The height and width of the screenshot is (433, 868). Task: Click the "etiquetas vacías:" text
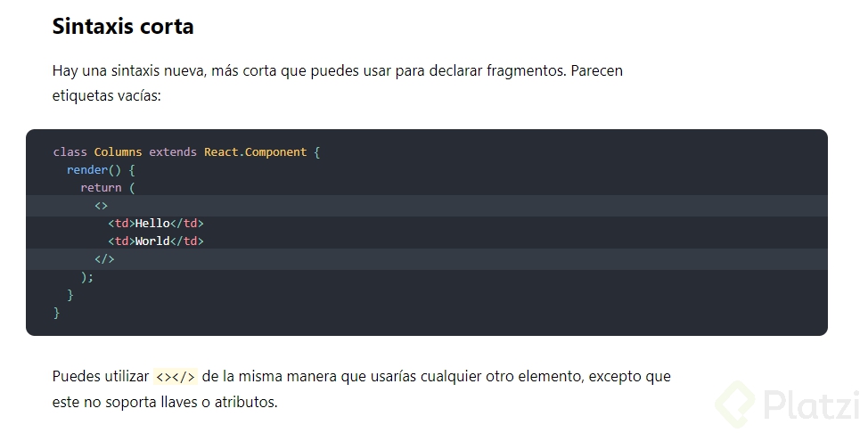pos(106,95)
